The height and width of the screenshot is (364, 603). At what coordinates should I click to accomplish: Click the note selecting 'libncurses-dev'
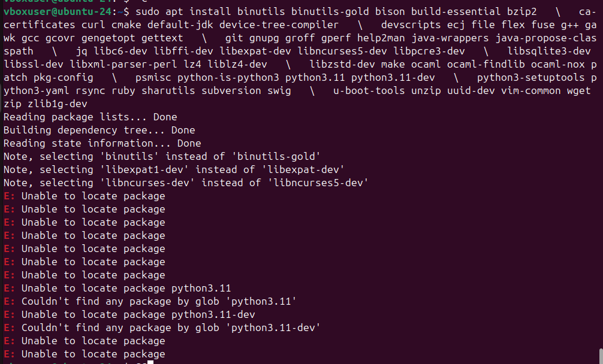point(186,183)
